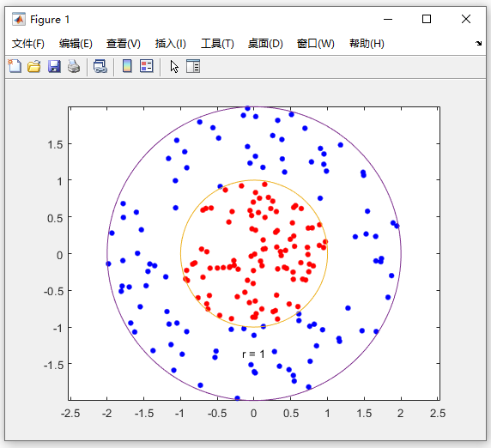Open the 插入(I) menu
491x448 pixels.
tap(171, 44)
